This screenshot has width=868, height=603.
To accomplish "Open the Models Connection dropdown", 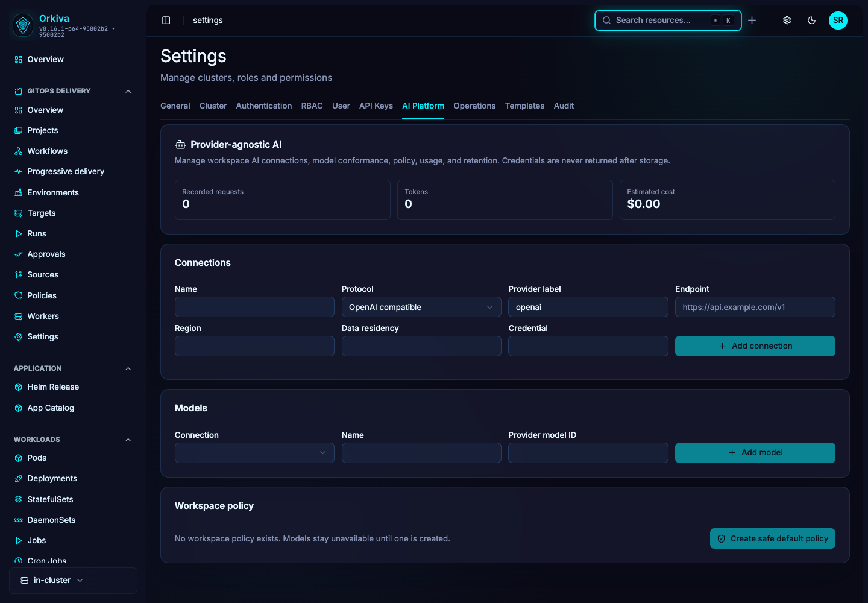I will pyautogui.click(x=254, y=453).
